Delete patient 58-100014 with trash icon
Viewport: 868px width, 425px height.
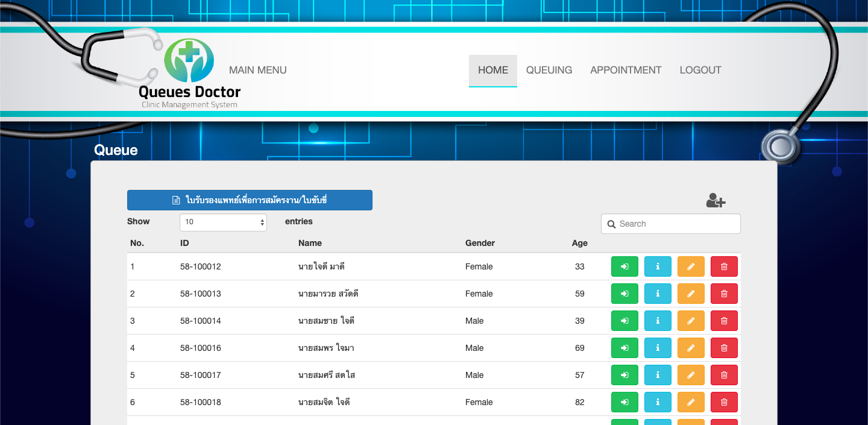coord(724,321)
